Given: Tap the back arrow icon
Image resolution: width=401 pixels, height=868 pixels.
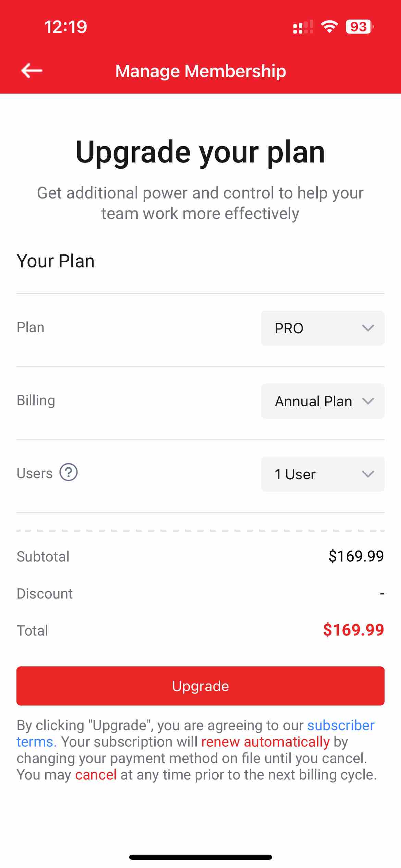Looking at the screenshot, I should tap(32, 71).
